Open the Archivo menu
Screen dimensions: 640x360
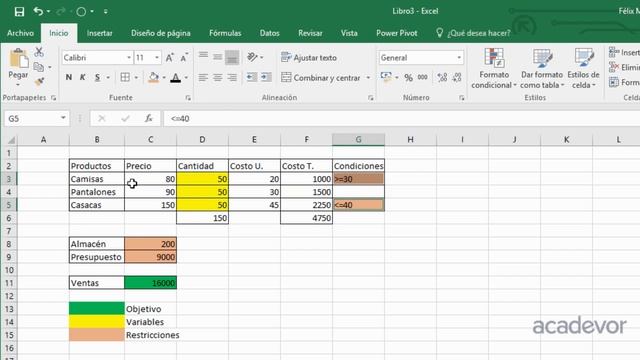pos(20,33)
